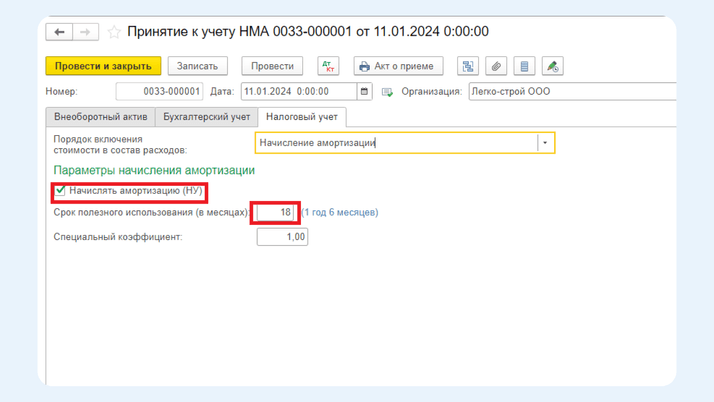Click the Записать button
Screen dimensions: 714x402
197,66
